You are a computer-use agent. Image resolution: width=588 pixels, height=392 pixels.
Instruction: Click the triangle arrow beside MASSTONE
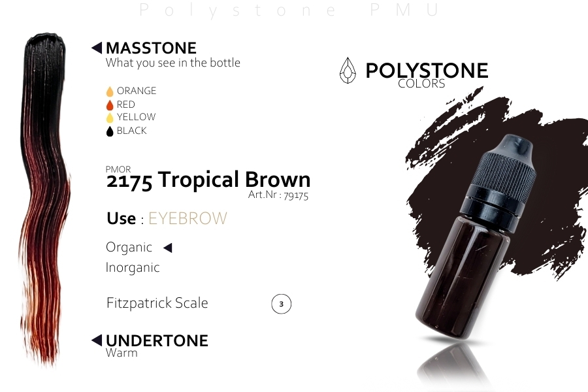[97, 48]
